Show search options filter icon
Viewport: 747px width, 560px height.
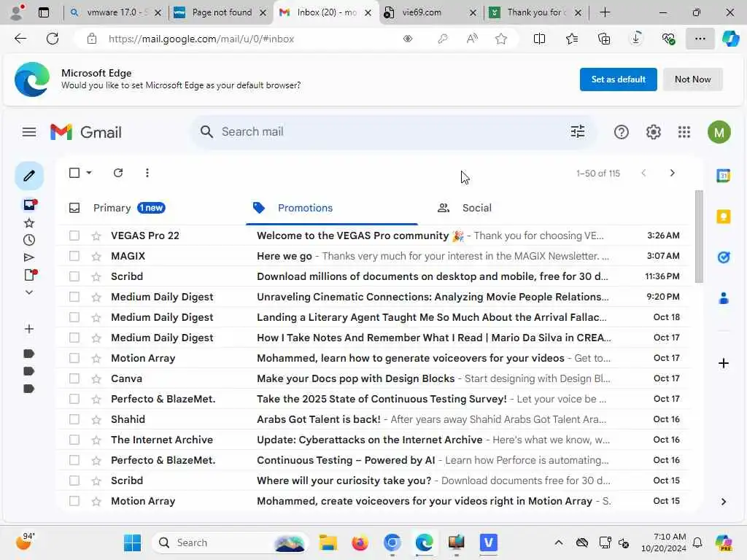tap(578, 131)
